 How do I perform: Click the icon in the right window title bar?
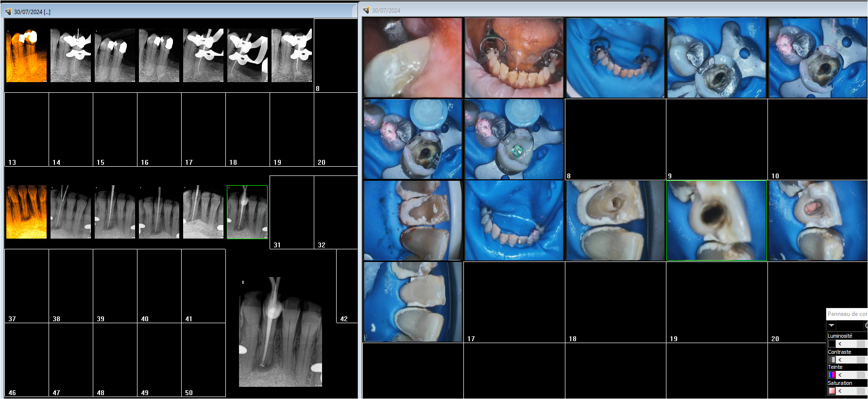click(x=366, y=10)
